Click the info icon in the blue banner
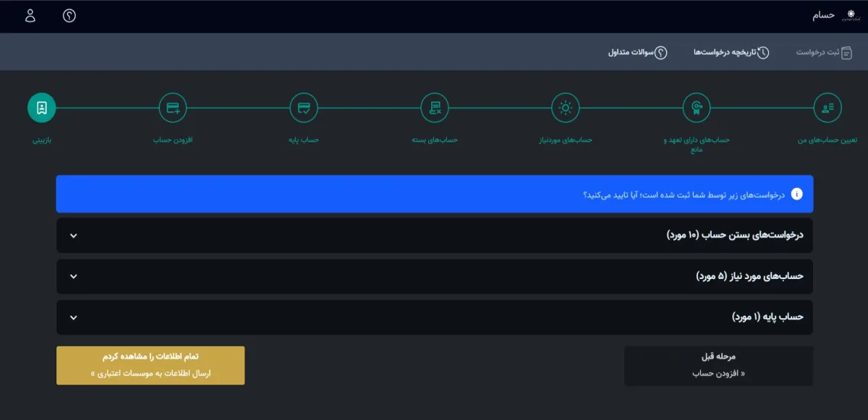 click(797, 194)
